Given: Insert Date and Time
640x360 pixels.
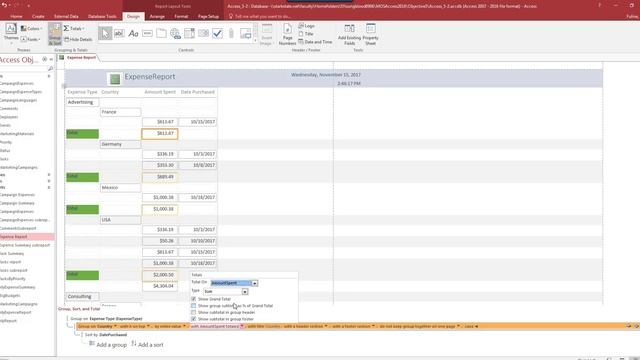Looking at the screenshot, I should point(315,42).
